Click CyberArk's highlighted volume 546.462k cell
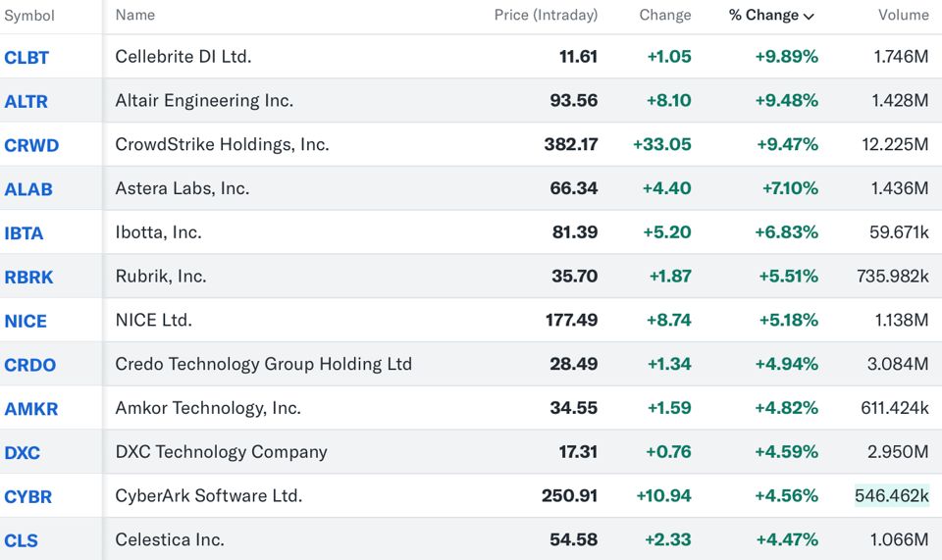942x560 pixels. tap(891, 495)
